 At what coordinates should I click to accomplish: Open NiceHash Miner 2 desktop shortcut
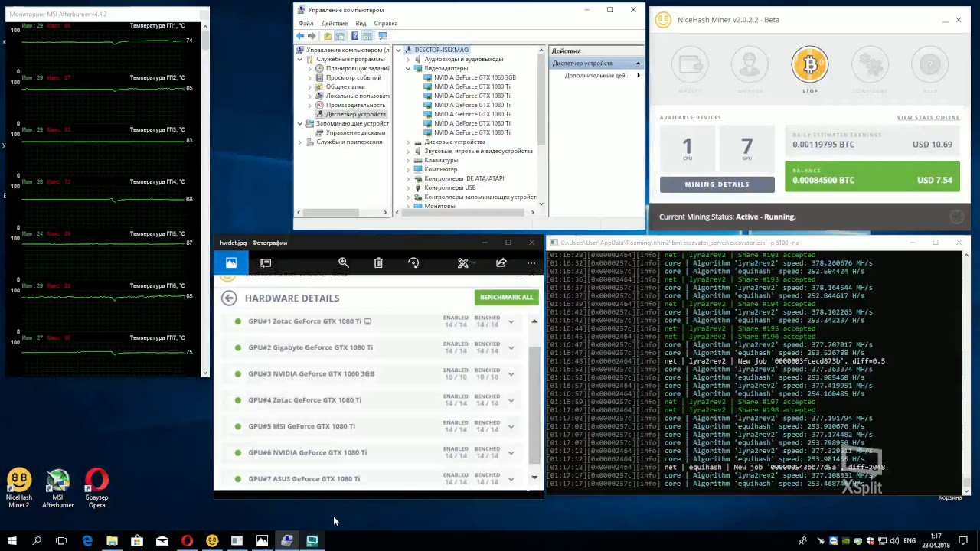coord(19,488)
